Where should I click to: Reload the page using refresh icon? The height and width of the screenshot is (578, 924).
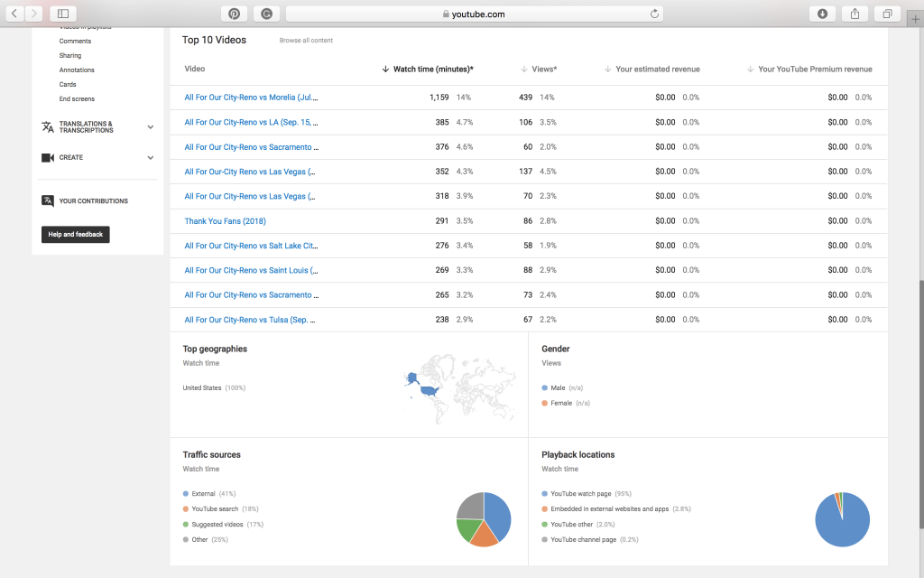pos(654,14)
